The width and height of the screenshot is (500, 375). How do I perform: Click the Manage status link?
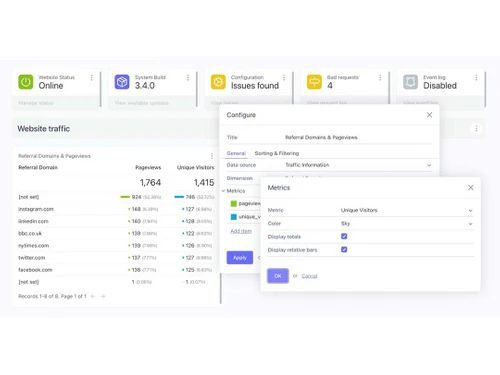36,103
